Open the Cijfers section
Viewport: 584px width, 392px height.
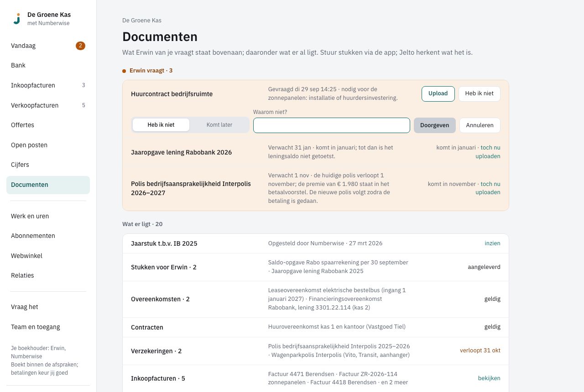48,165
